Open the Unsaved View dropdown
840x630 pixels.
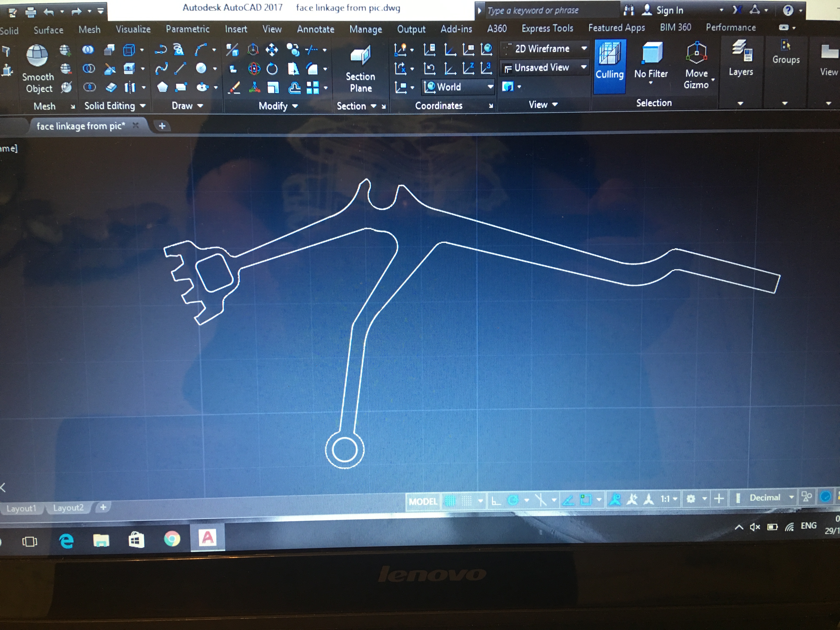[x=545, y=67]
